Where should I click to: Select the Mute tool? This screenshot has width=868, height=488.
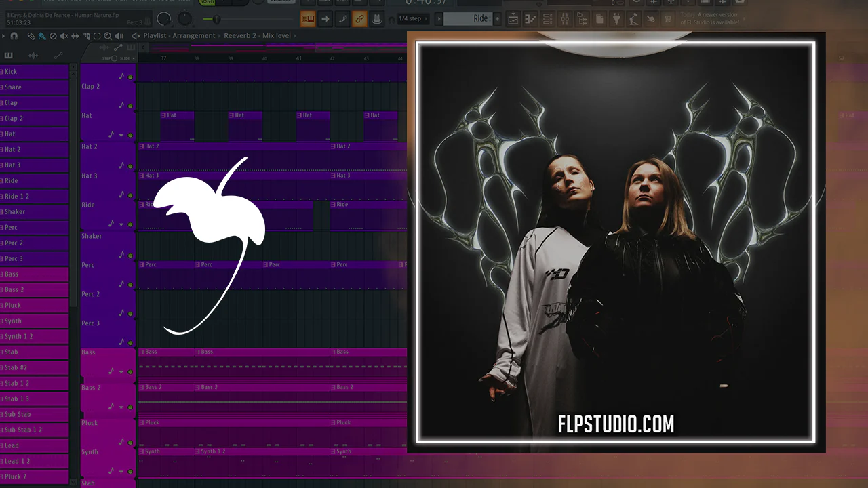tap(64, 36)
